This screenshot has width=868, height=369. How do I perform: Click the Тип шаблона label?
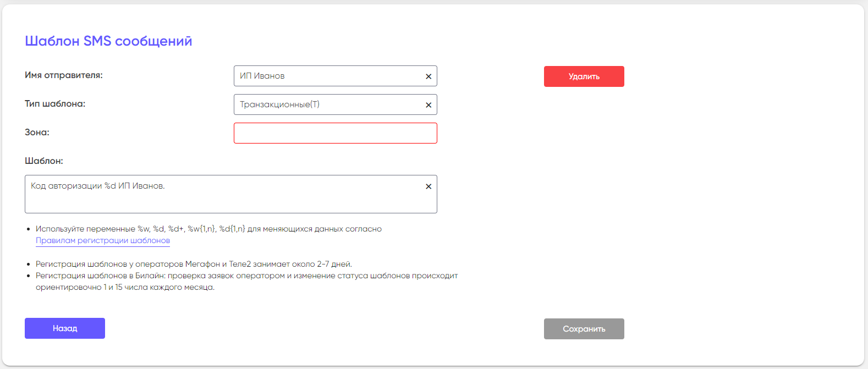55,104
